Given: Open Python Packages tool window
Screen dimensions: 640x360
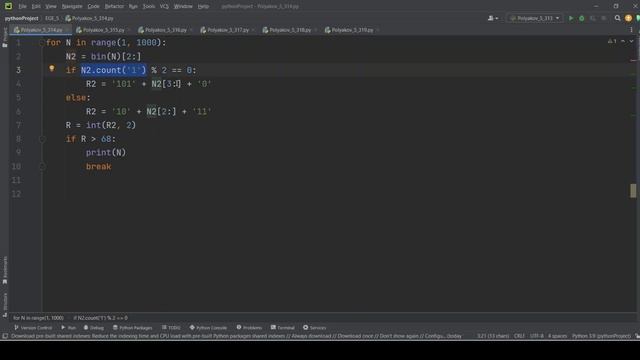Looking at the screenshot, I should click(133, 328).
